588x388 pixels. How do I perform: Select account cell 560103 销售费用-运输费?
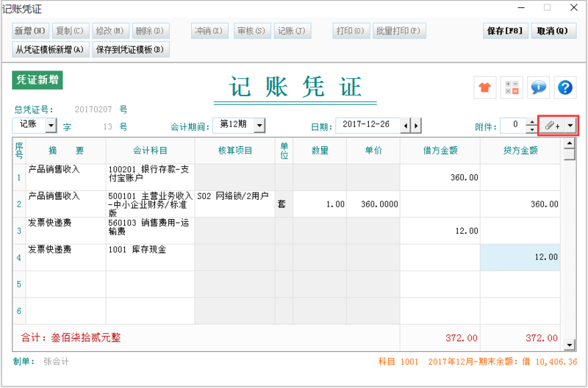pos(150,231)
